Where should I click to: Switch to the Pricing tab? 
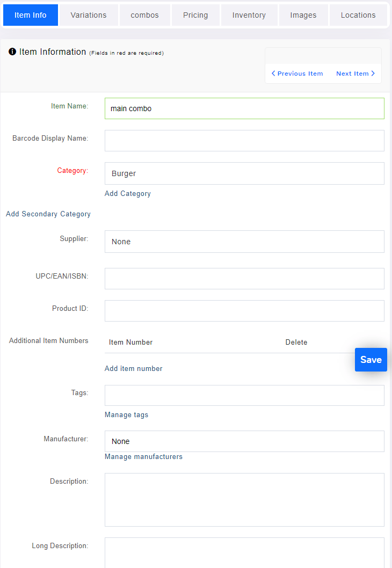click(195, 15)
